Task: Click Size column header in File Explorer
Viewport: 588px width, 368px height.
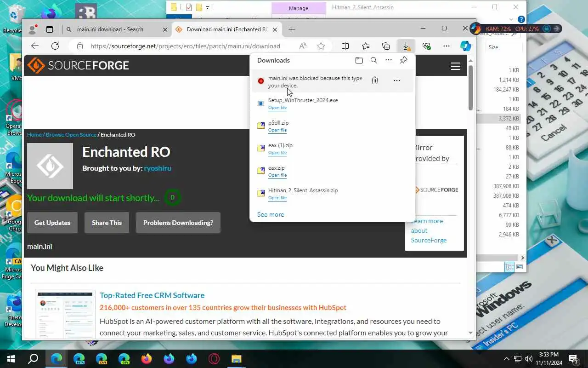Action: coord(493,47)
